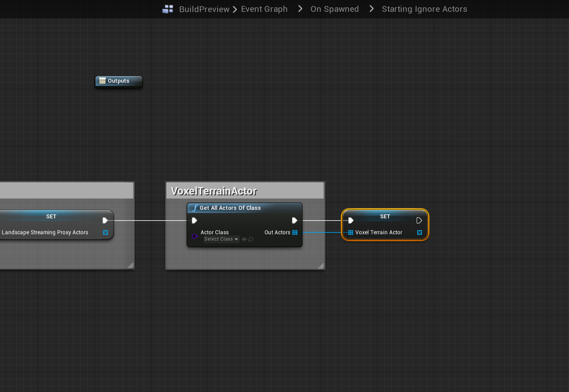Click the BuildPreview breadcrumb

[204, 9]
